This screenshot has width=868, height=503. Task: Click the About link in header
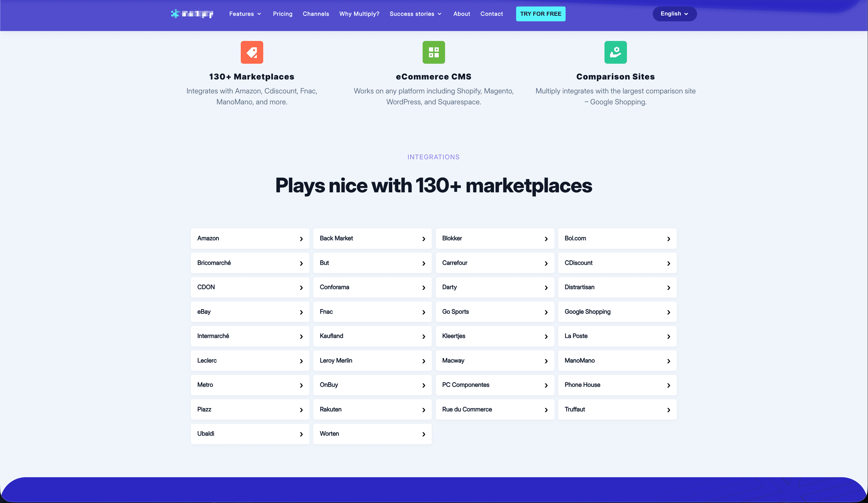pos(461,14)
